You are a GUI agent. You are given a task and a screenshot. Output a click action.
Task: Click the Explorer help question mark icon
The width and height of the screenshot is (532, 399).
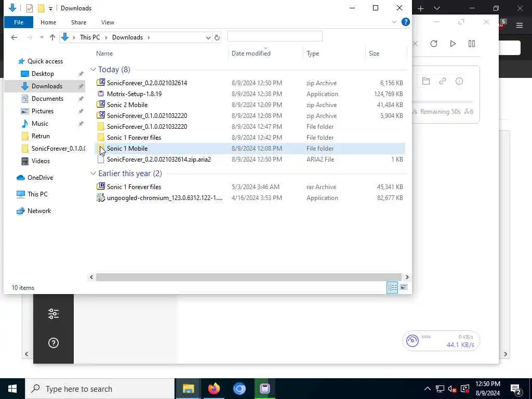405,22
